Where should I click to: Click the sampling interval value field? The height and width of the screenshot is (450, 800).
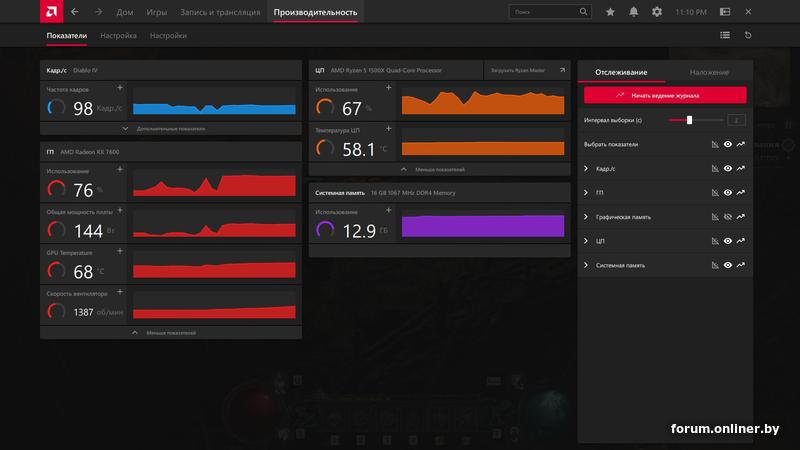[736, 120]
